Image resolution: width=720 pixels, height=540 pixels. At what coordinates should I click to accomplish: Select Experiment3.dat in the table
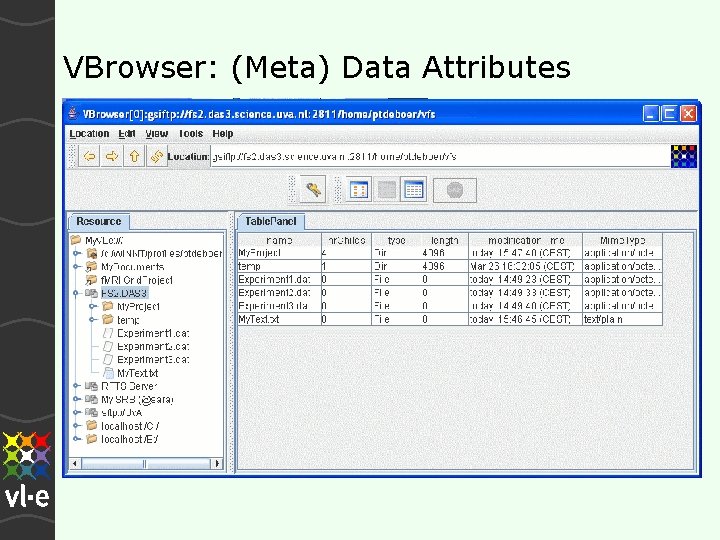(450, 306)
